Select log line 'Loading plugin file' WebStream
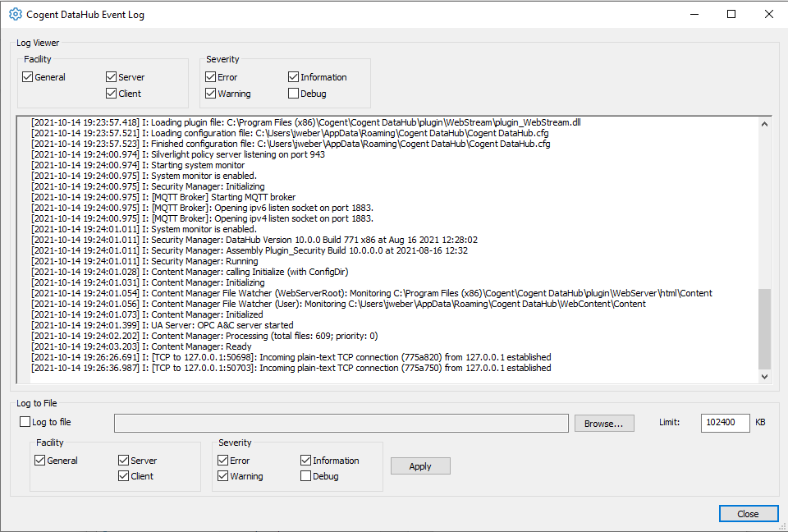 (x=306, y=122)
